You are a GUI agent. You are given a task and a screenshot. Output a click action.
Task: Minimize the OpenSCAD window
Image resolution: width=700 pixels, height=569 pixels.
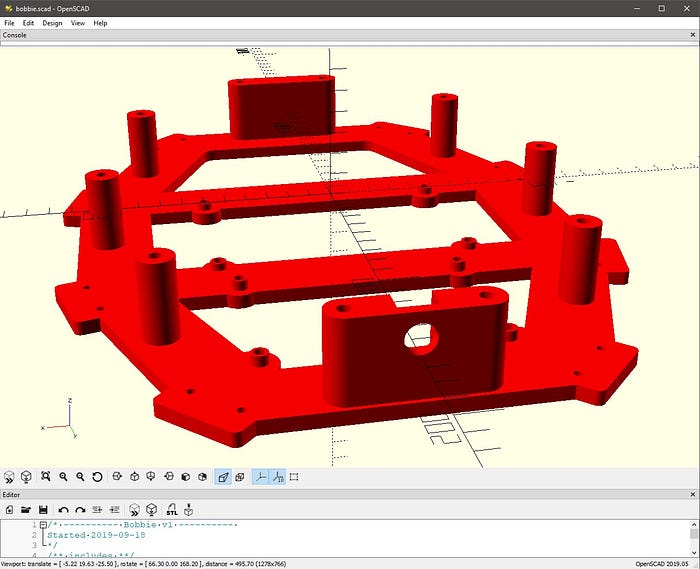(x=638, y=8)
